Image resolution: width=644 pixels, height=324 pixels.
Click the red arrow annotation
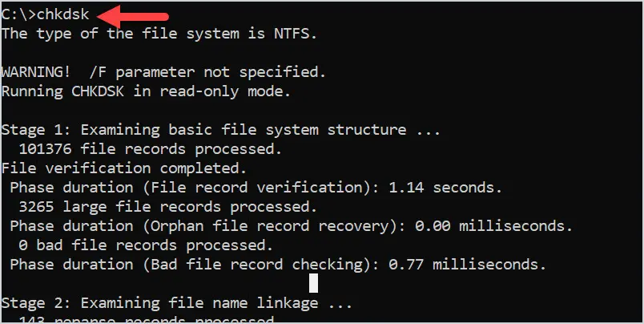point(134,16)
